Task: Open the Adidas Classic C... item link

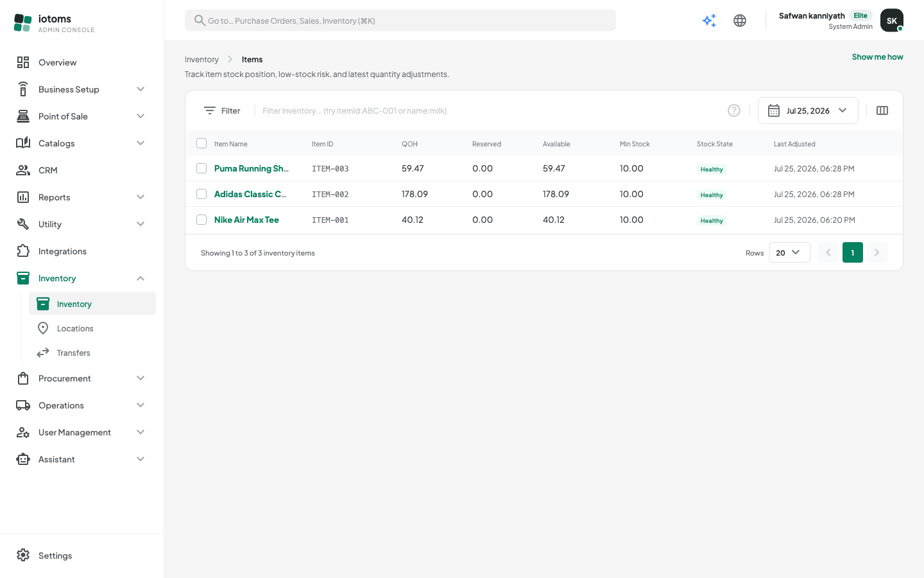Action: coord(250,194)
